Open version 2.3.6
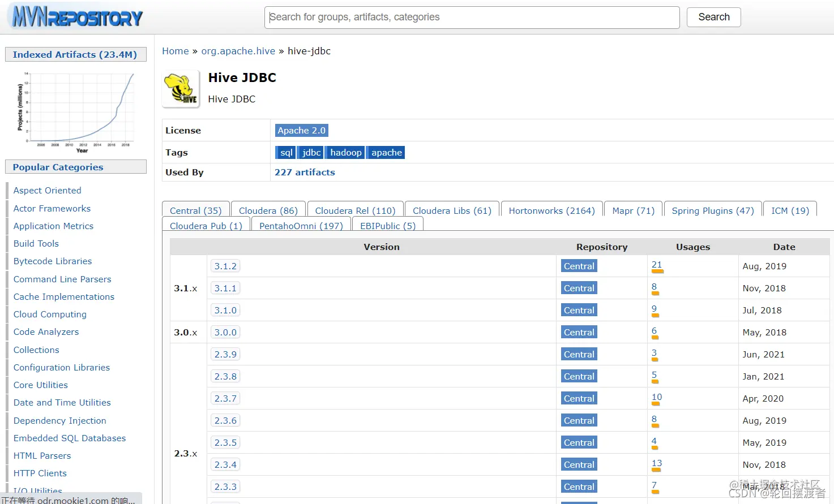Image resolution: width=834 pixels, height=504 pixels. click(225, 420)
